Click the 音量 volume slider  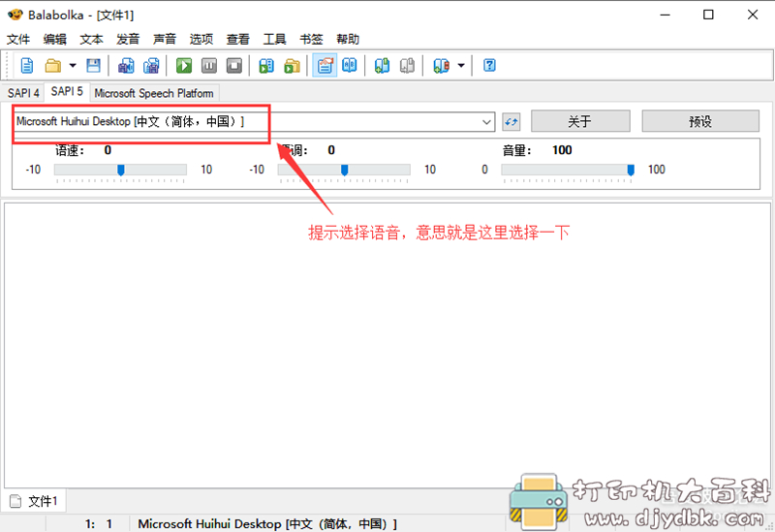568,171
